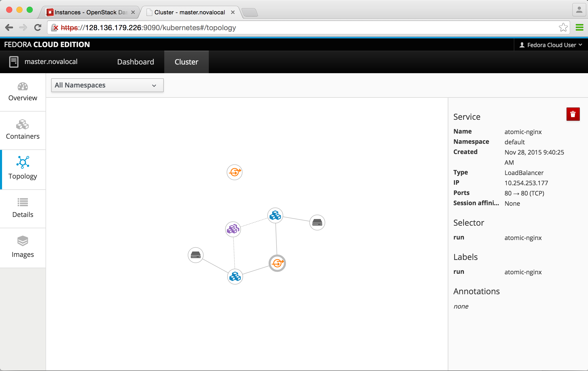Open the Chrome hamburger menu

(x=580, y=27)
